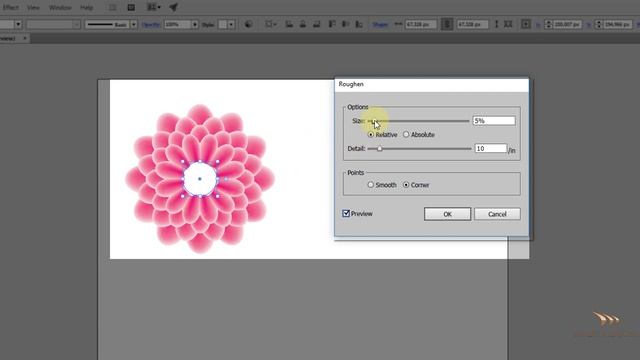Click the Opacity link in control bar
This screenshot has width=640, height=360.
(x=151, y=24)
